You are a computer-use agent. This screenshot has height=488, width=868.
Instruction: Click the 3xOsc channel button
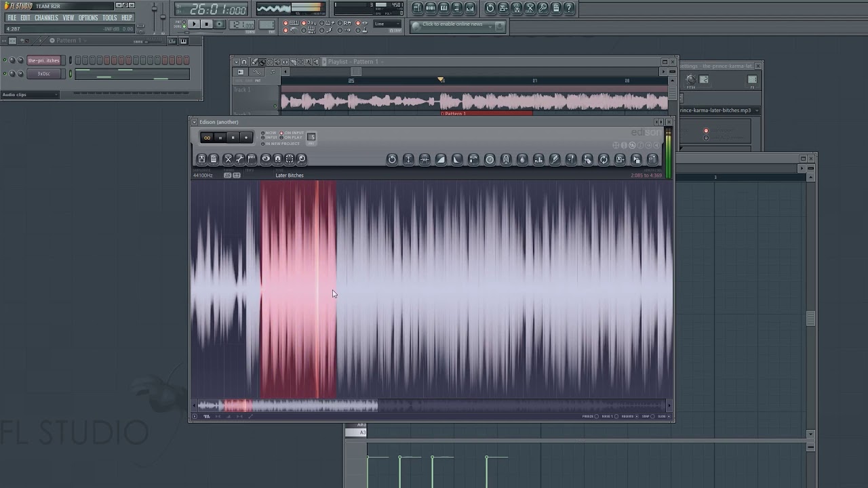click(44, 74)
